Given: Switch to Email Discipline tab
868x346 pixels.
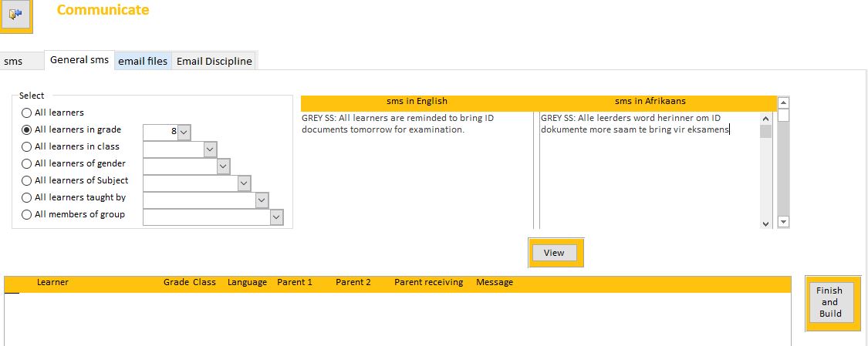Looking at the screenshot, I should (x=214, y=62).
